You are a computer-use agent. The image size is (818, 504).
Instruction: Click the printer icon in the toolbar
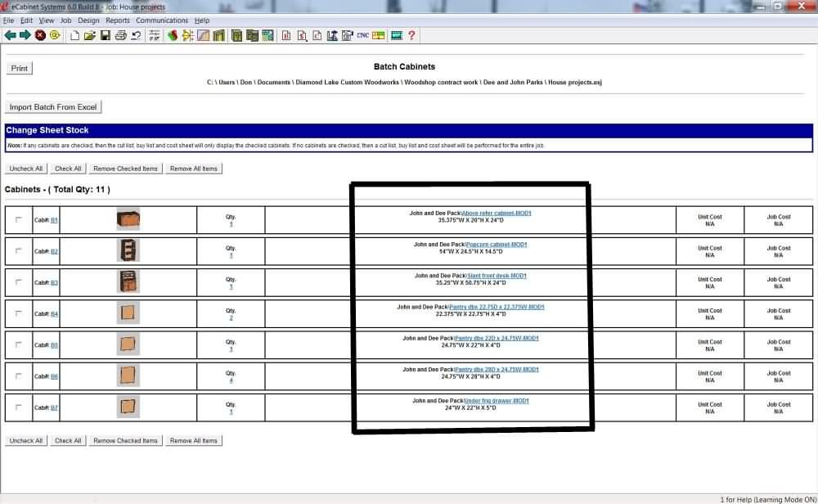pyautogui.click(x=120, y=35)
